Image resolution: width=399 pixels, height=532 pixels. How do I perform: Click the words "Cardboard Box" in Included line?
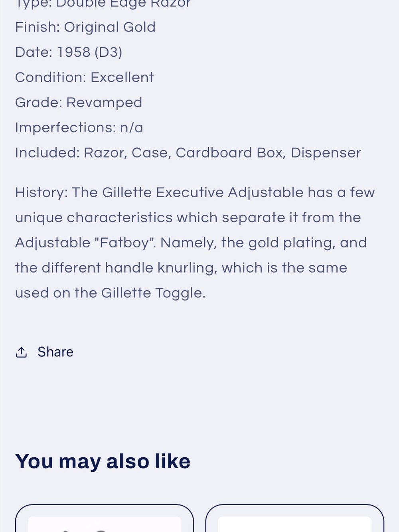point(231,153)
